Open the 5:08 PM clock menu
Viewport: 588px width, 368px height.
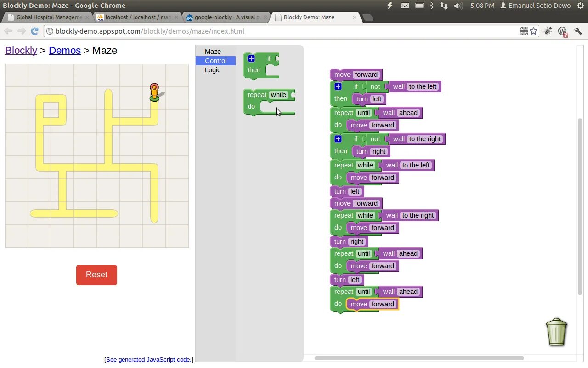[x=482, y=6]
